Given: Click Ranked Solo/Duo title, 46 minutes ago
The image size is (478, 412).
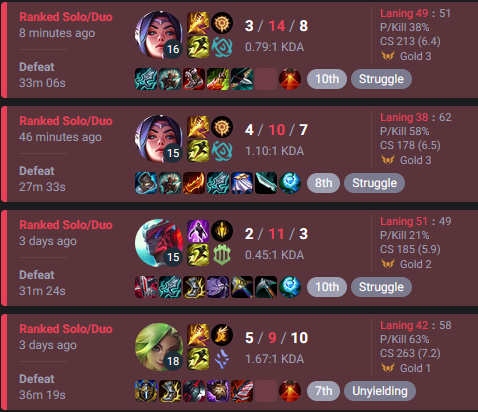Looking at the screenshot, I should [x=66, y=121].
